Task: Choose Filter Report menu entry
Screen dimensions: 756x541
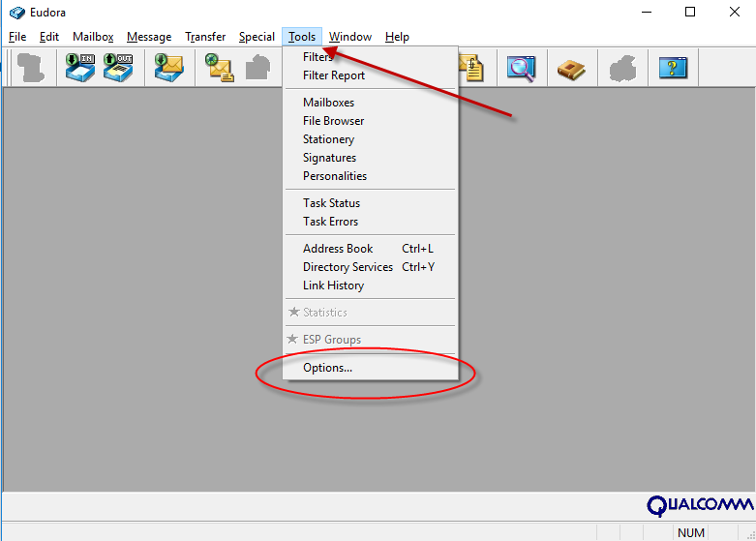Action: click(x=371, y=75)
